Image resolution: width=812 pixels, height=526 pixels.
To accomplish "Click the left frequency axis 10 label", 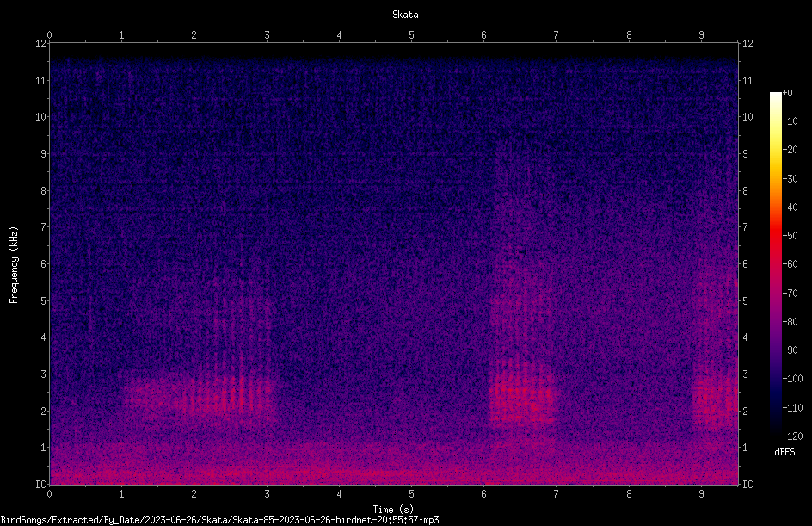I will point(40,117).
